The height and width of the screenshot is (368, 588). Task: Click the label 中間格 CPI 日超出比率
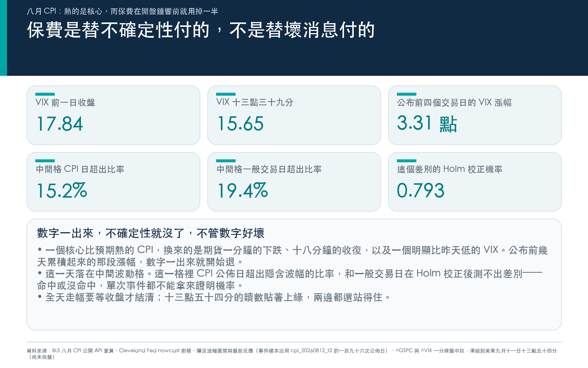80,169
